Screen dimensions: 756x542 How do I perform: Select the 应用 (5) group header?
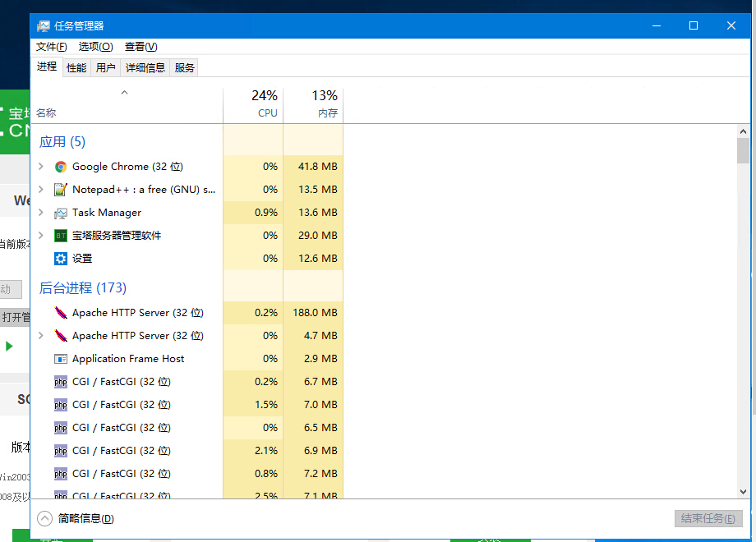click(x=62, y=141)
